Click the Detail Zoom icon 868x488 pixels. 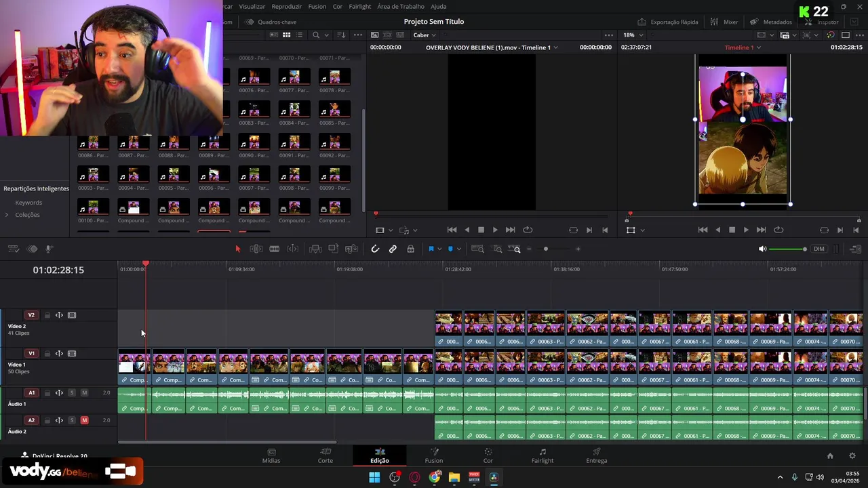click(x=497, y=249)
